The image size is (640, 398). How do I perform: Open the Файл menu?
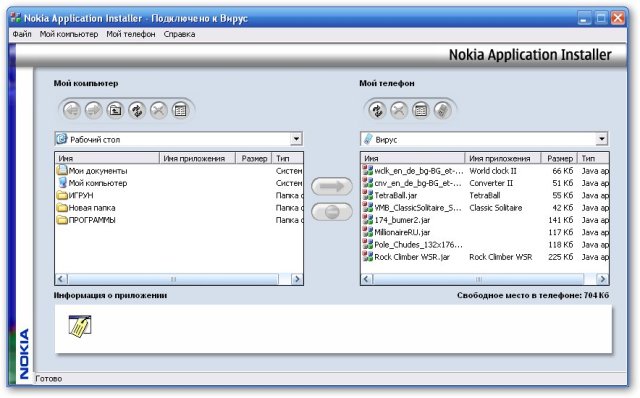pos(22,34)
